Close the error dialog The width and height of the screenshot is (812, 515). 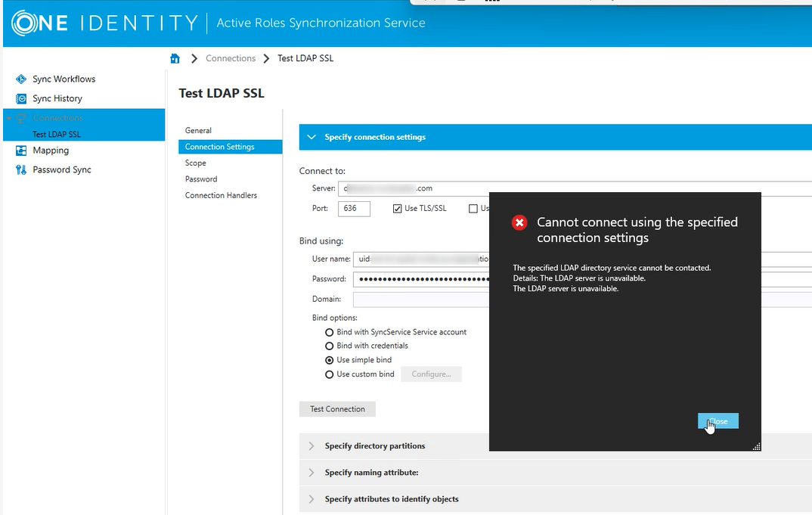point(717,421)
